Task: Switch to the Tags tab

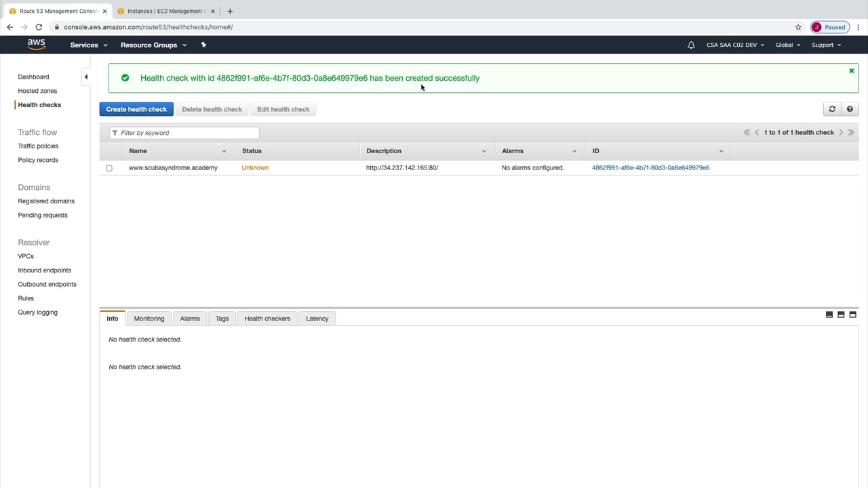Action: pyautogui.click(x=222, y=319)
